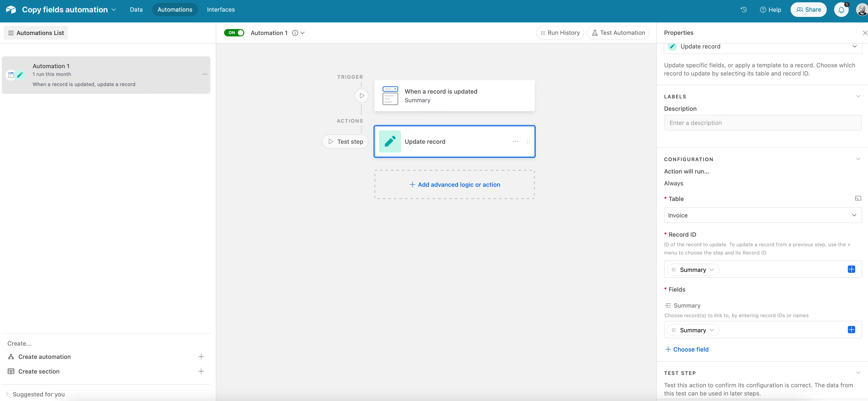Open Automation 1 list item options

click(205, 74)
